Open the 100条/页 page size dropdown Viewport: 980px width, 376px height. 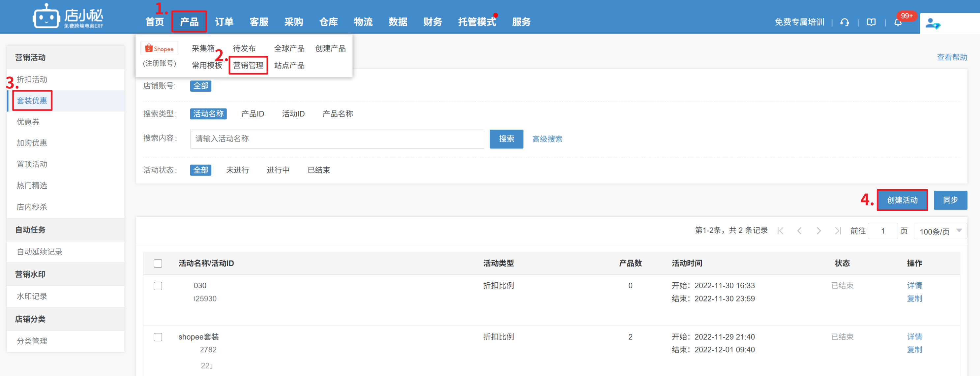point(940,232)
